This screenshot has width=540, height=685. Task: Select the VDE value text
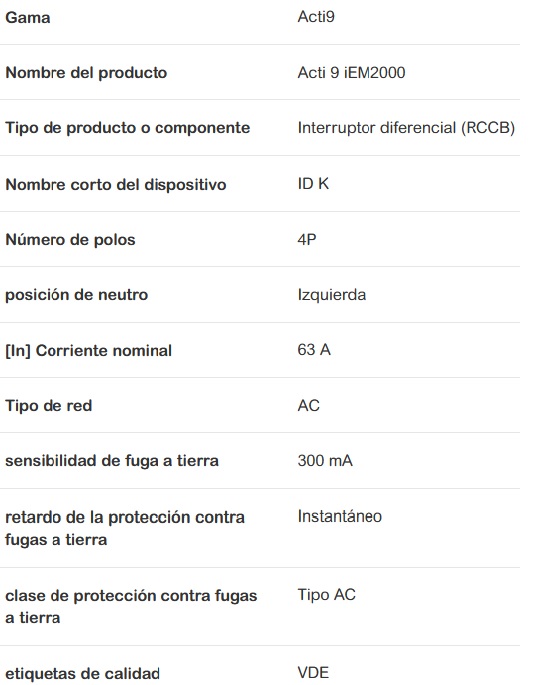[313, 673]
